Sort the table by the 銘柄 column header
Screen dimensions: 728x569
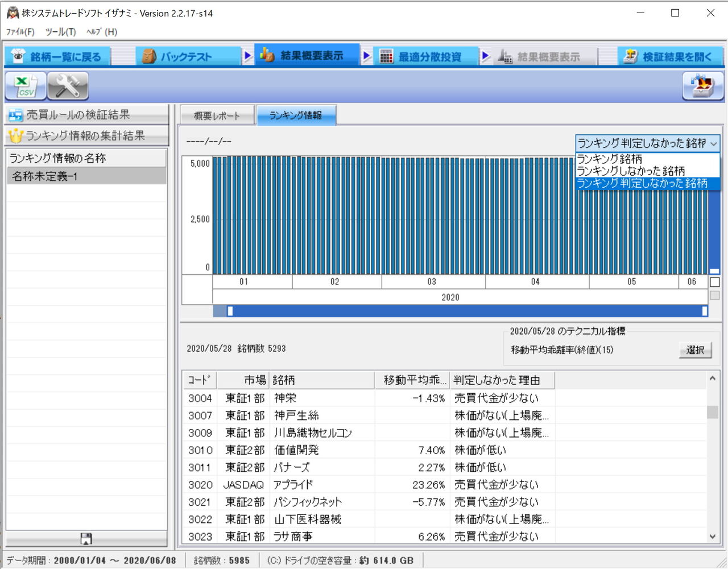tap(322, 380)
